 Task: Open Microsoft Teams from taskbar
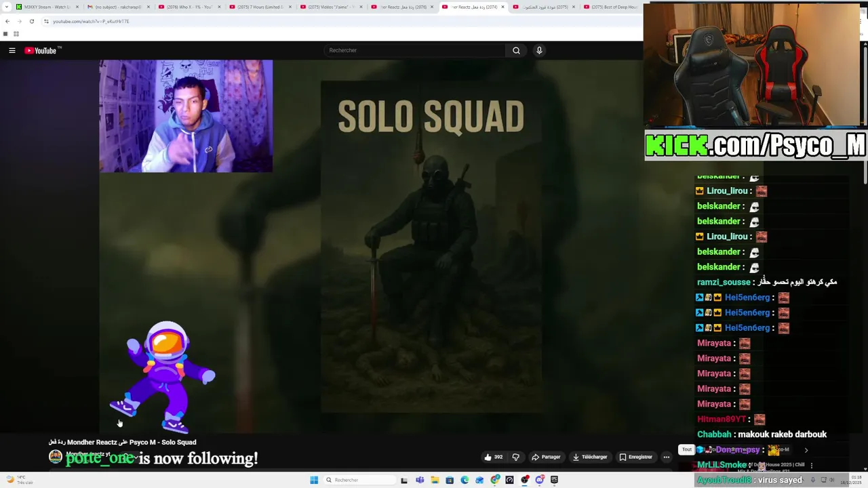pos(420,480)
